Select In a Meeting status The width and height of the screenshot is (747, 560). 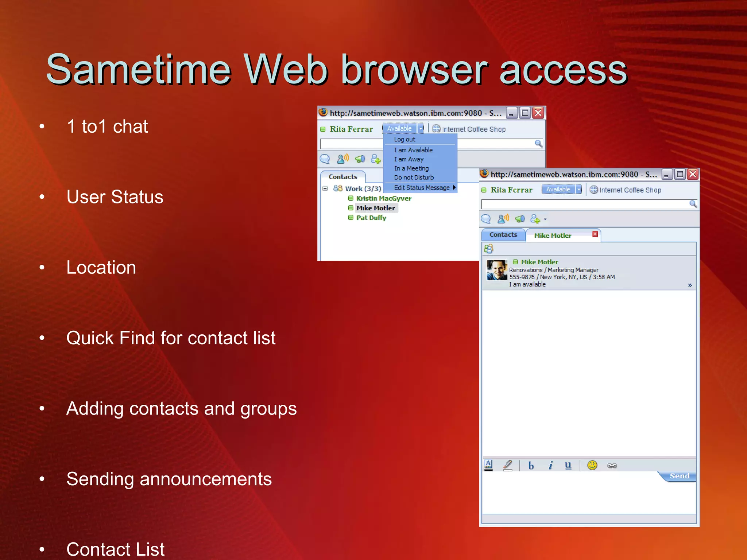(x=411, y=168)
